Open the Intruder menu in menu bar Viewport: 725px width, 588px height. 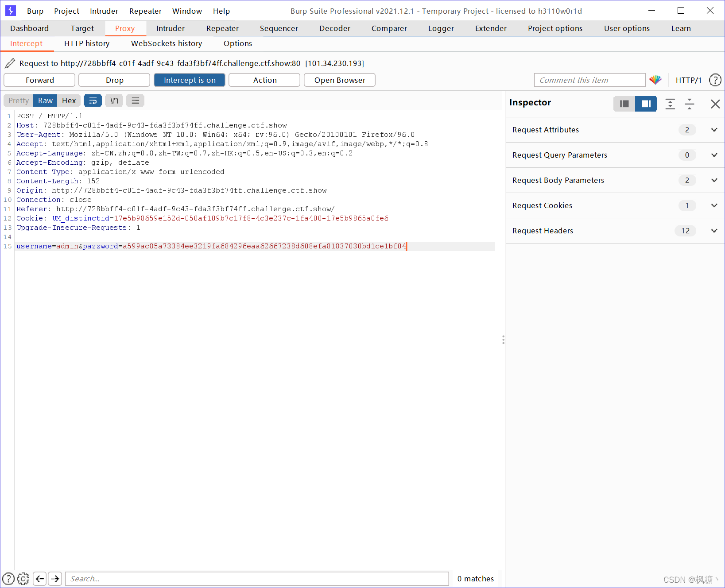[x=104, y=11]
